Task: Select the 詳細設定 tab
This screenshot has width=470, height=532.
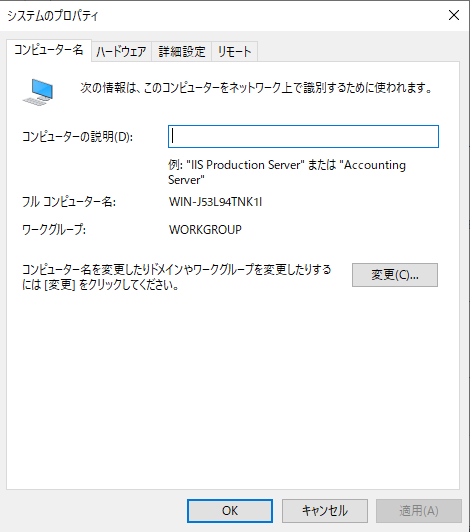Action: tap(182, 52)
